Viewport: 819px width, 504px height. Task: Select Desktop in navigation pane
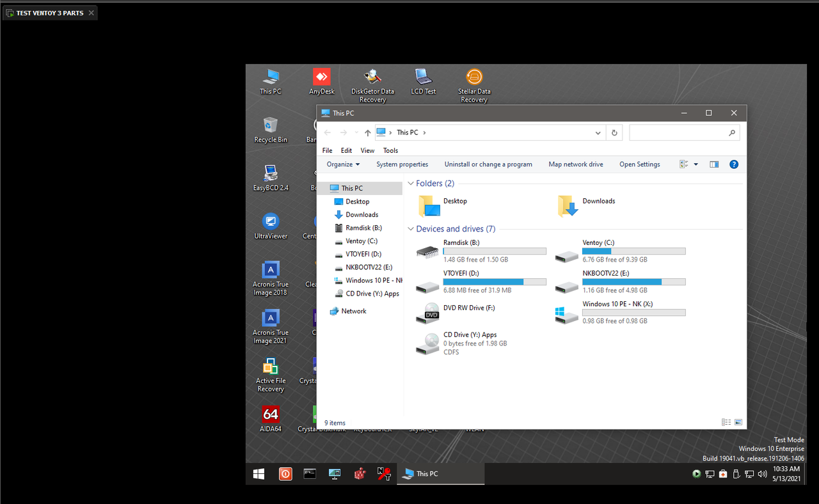358,201
